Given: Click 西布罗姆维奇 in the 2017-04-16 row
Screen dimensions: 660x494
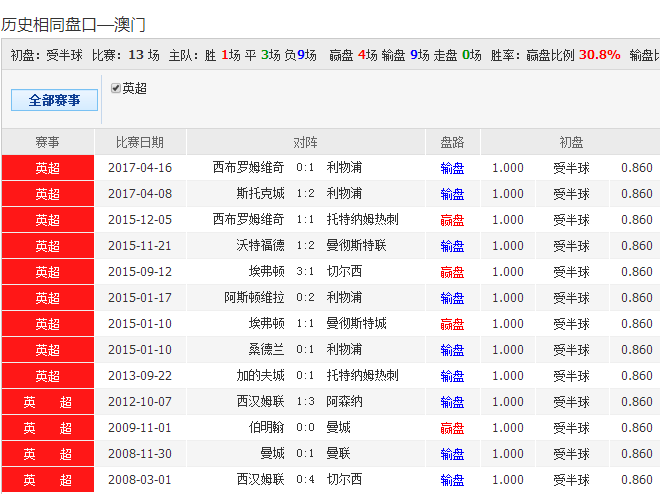Looking at the screenshot, I should [x=248, y=167].
